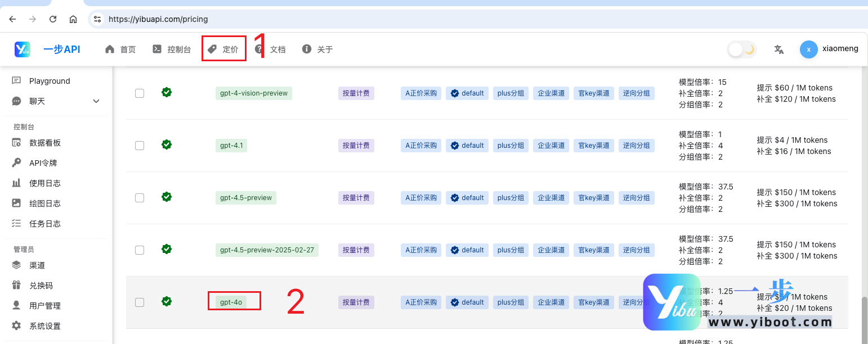Image resolution: width=868 pixels, height=344 pixels.
Task: Click the language switch icon
Action: pyautogui.click(x=779, y=49)
